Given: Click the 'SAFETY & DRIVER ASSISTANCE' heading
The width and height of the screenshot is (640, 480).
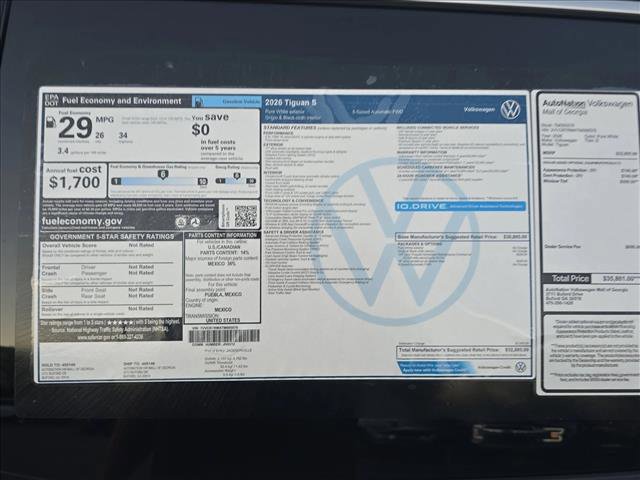Looking at the screenshot, I should click(x=294, y=232).
